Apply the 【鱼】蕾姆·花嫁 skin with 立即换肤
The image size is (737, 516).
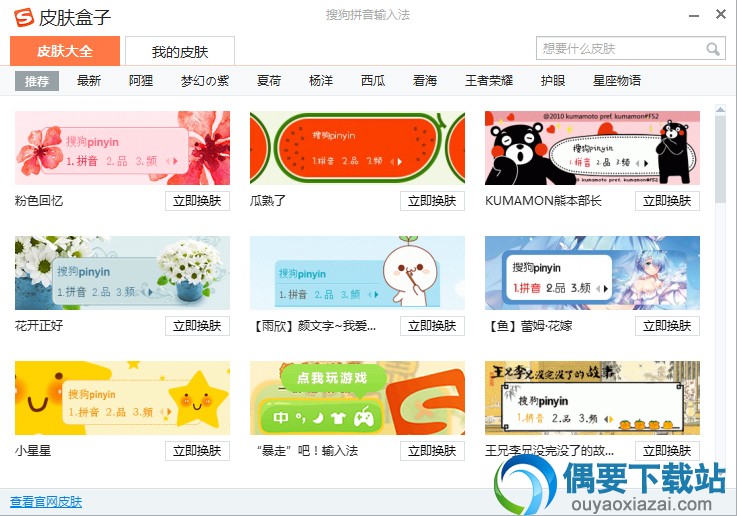pyautogui.click(x=667, y=326)
